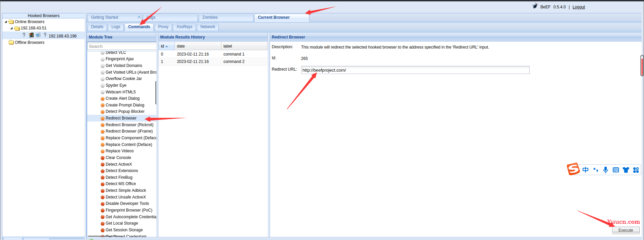Image resolution: width=644 pixels, height=240 pixels.
Task: Select the Detect Extensions module
Action: pyautogui.click(x=122, y=171)
